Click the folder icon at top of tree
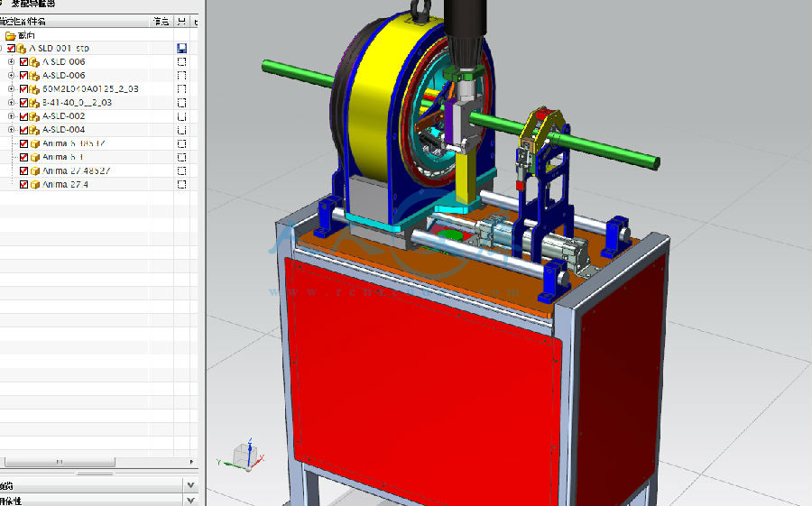This screenshot has height=506, width=812. coord(11,35)
